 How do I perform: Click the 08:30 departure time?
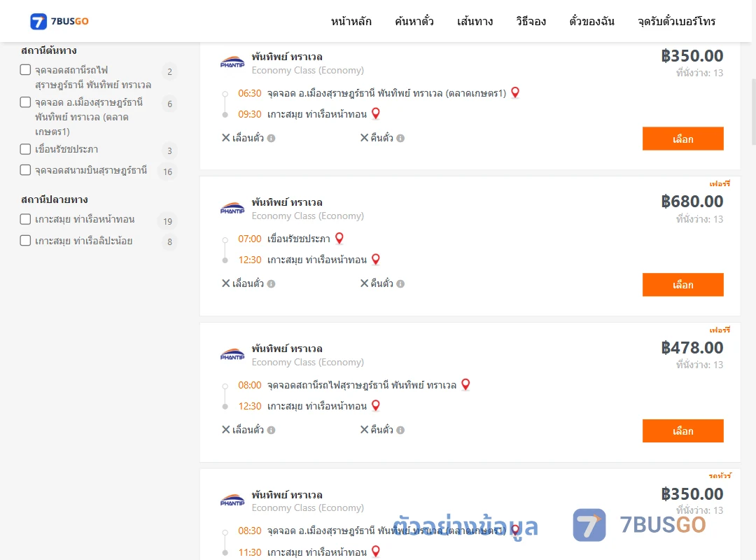(250, 531)
